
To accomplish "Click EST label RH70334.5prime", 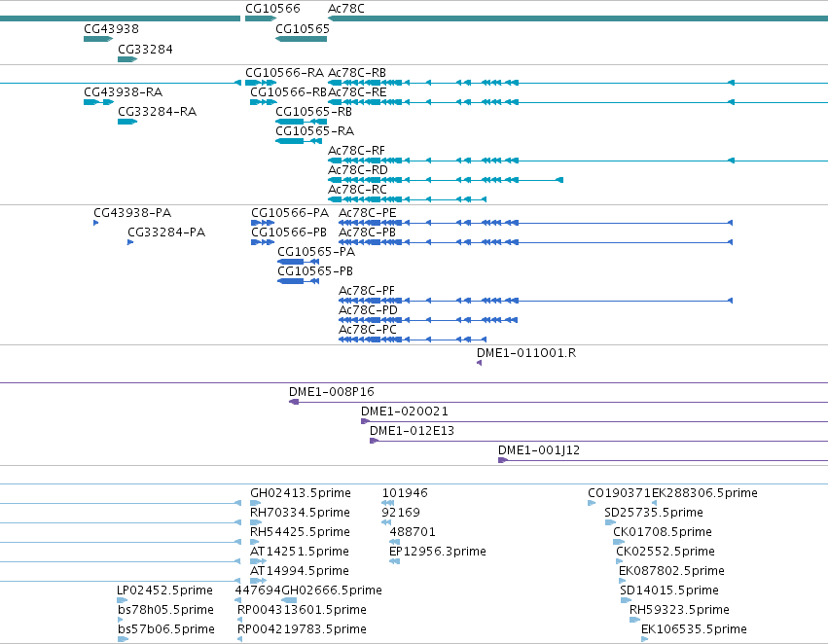I will click(300, 513).
